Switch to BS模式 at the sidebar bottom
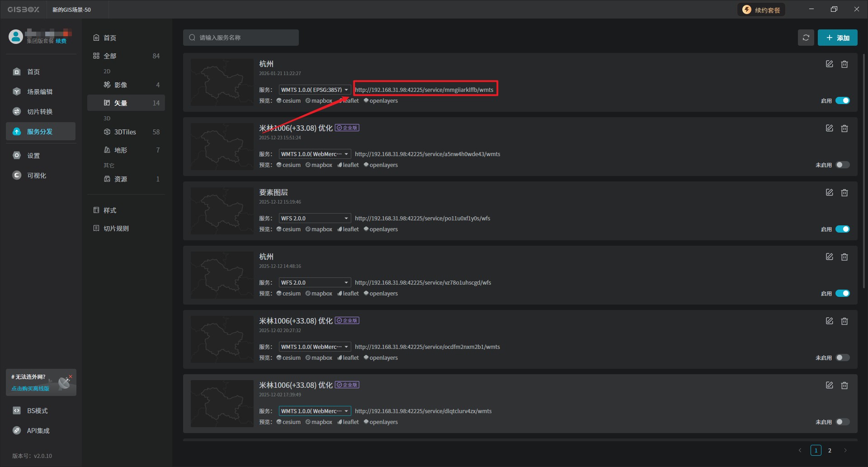The height and width of the screenshot is (467, 868). coord(37,411)
